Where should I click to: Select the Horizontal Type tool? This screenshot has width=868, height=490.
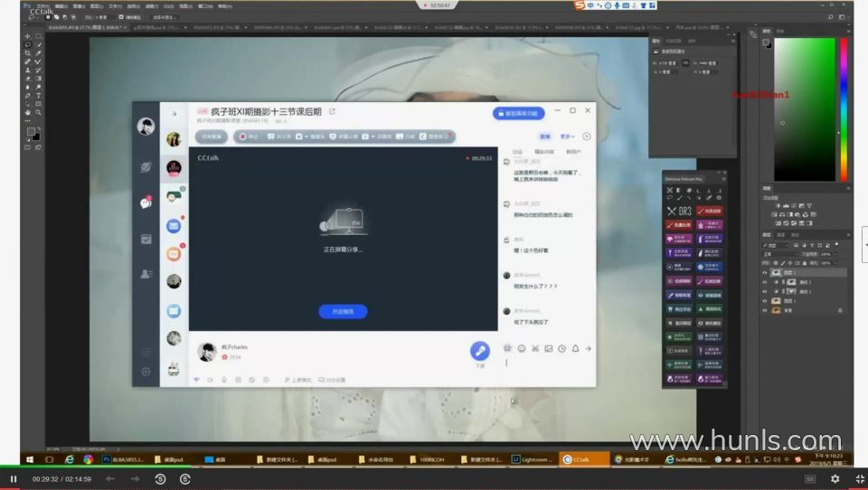tap(38, 95)
